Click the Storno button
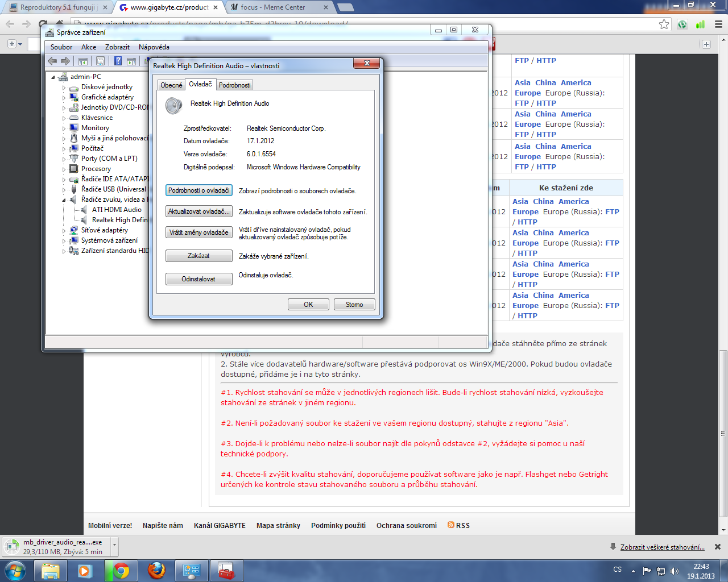Screen dimensions: 728x582 click(354, 305)
